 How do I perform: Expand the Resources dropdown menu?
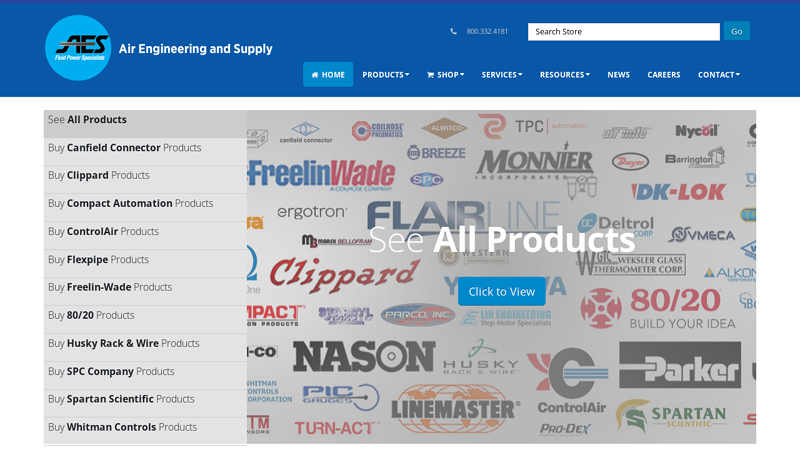click(565, 74)
